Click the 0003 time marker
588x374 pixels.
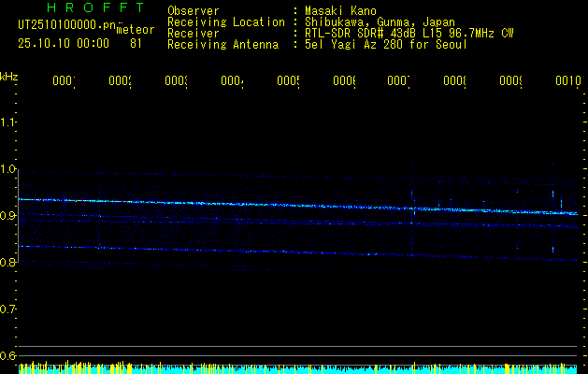tap(176, 81)
